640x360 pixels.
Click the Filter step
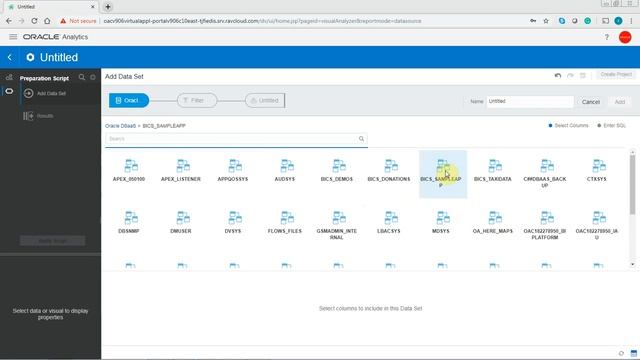pyautogui.click(x=197, y=100)
